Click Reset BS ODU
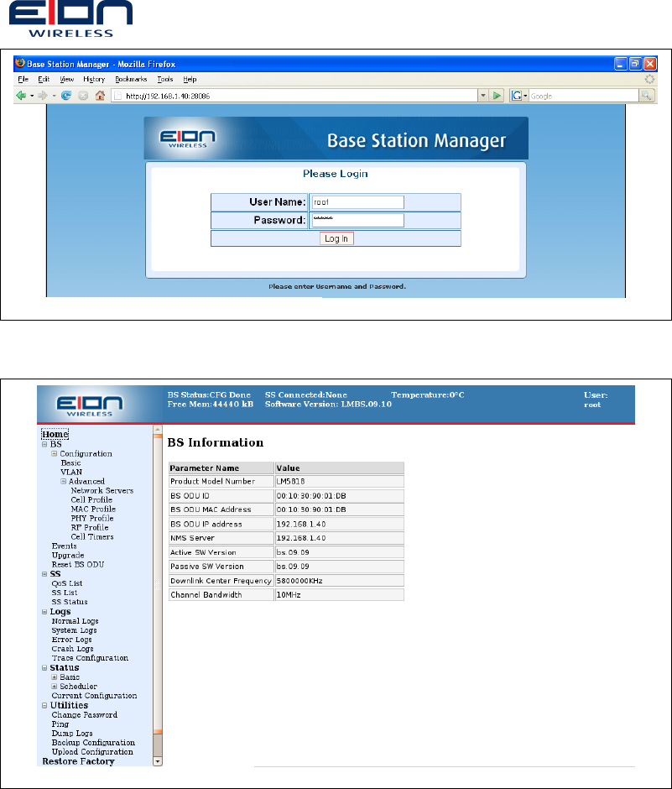Image resolution: width=672 pixels, height=789 pixels. tap(78, 565)
